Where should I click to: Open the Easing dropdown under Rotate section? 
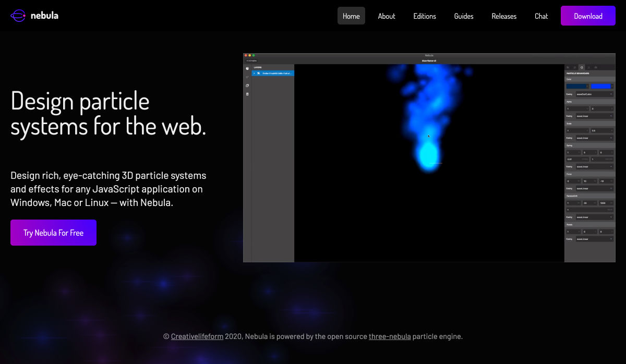pos(594,239)
